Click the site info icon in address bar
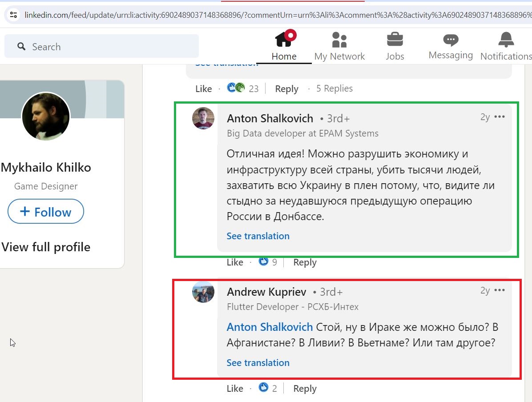The width and height of the screenshot is (532, 402). tap(14, 15)
